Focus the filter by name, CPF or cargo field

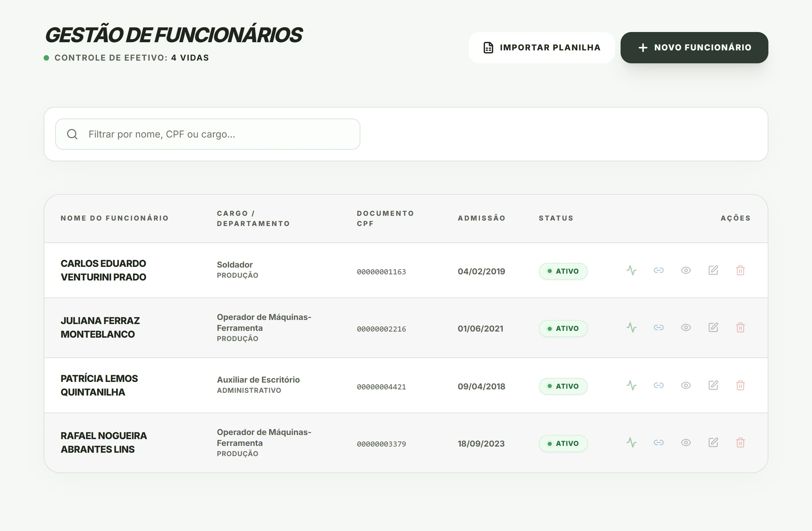click(208, 134)
